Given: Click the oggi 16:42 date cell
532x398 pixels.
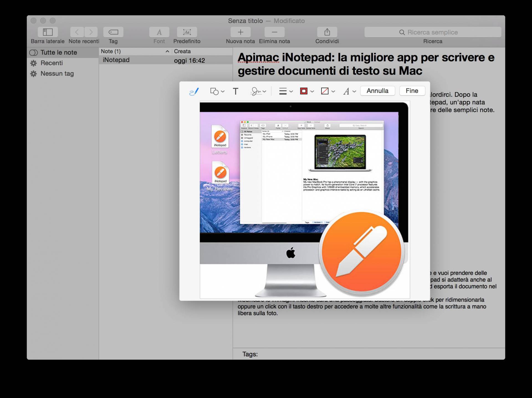Looking at the screenshot, I should tap(190, 60).
